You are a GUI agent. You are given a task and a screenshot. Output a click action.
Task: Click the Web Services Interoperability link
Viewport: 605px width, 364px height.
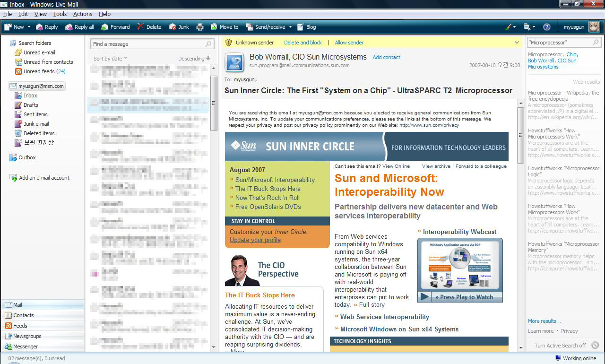(385, 317)
